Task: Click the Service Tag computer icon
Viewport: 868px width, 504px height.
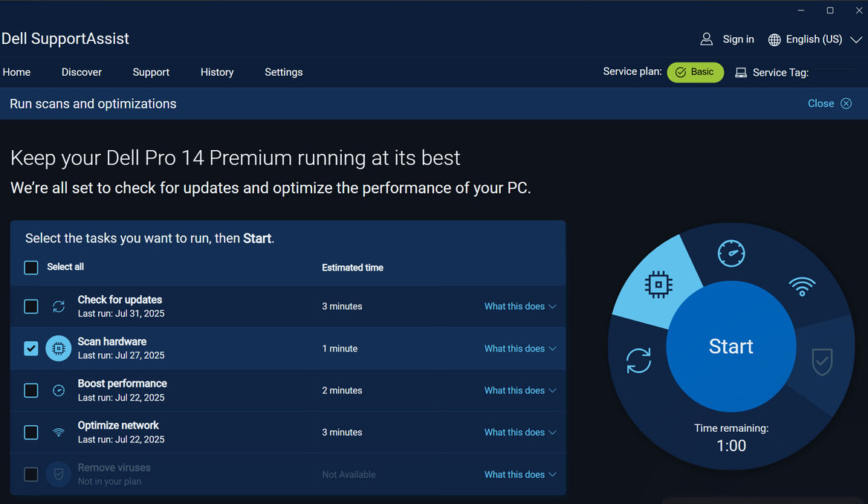Action: coord(740,72)
